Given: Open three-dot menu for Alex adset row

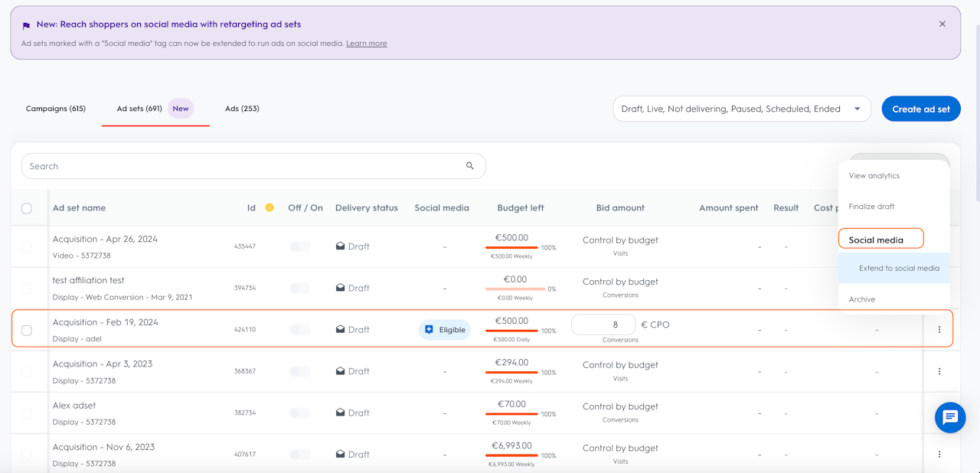Looking at the screenshot, I should point(939,413).
